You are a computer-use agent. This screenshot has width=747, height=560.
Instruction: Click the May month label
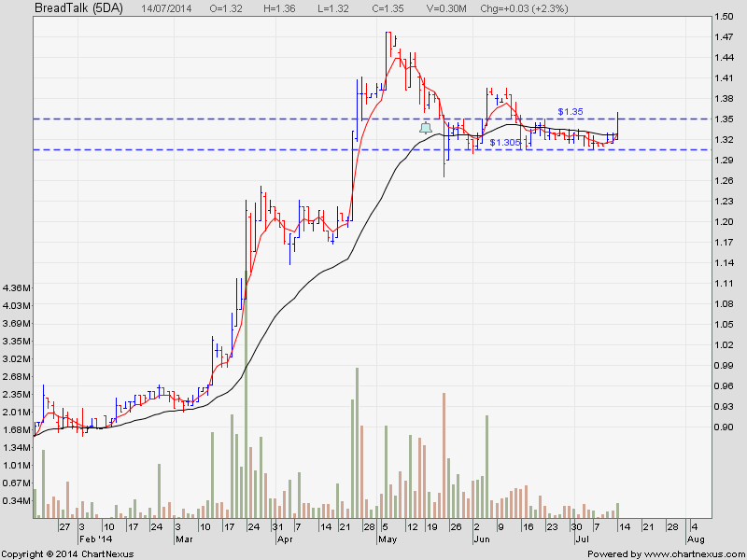tap(388, 539)
